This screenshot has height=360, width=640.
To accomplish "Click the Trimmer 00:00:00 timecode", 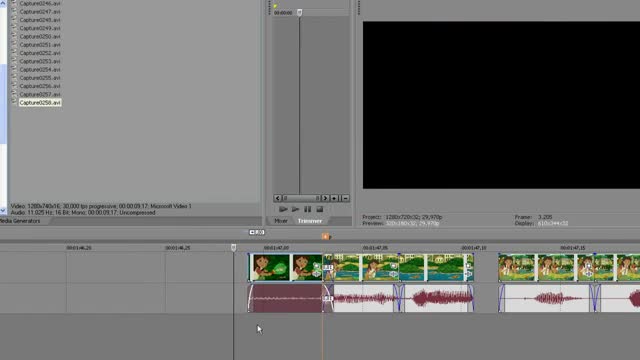I will [283, 13].
